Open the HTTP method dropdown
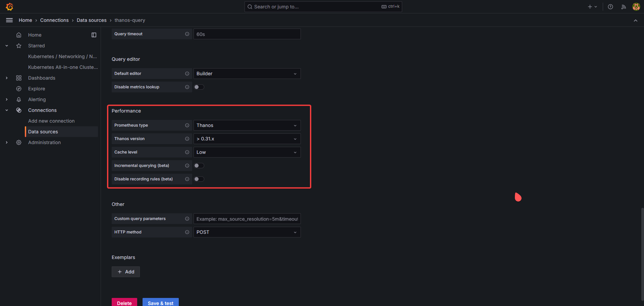Viewport: 644px width, 306px height. [247, 232]
